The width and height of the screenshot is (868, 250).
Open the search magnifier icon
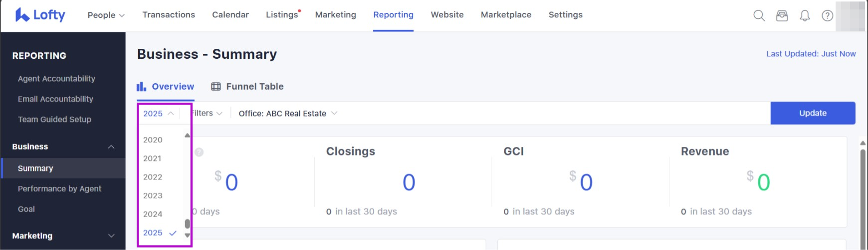pos(759,16)
